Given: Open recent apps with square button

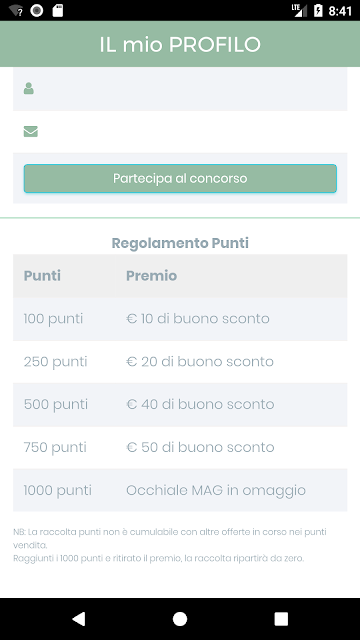Looking at the screenshot, I should click(281, 619).
